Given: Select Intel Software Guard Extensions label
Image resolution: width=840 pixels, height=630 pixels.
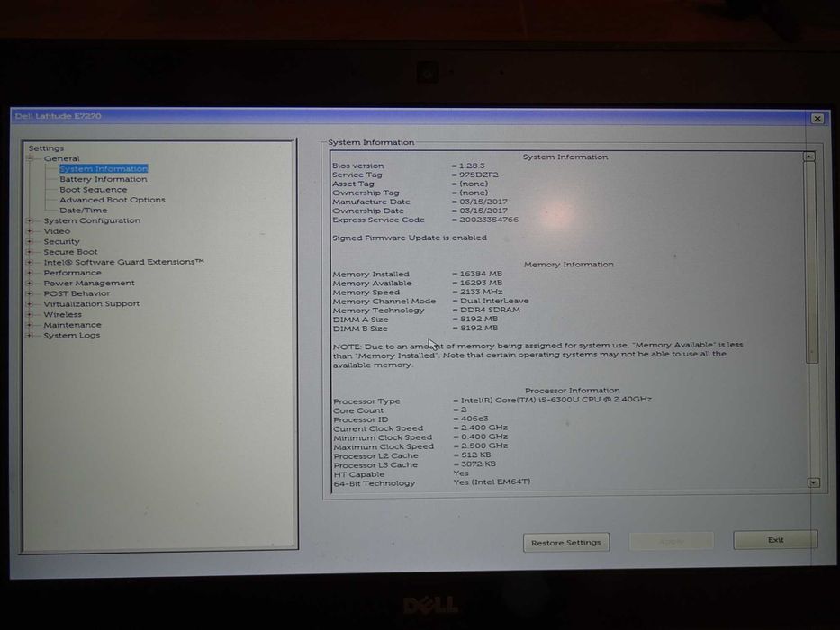Looking at the screenshot, I should (x=123, y=262).
